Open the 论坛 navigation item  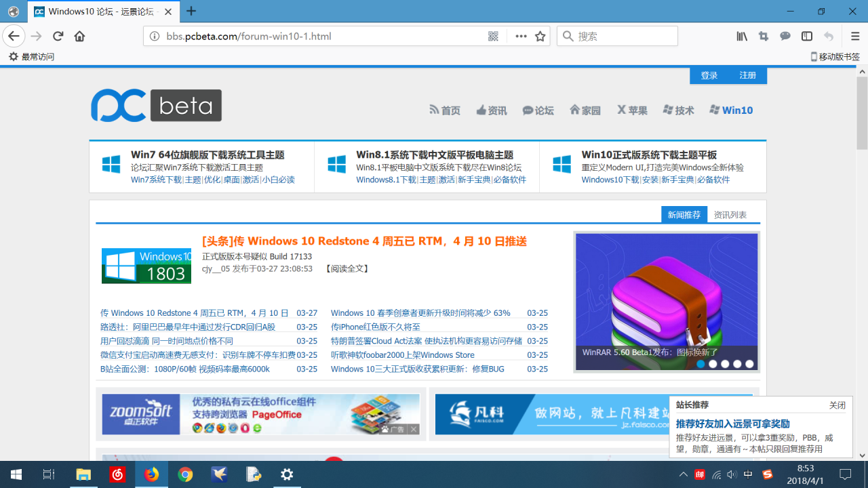tap(538, 110)
